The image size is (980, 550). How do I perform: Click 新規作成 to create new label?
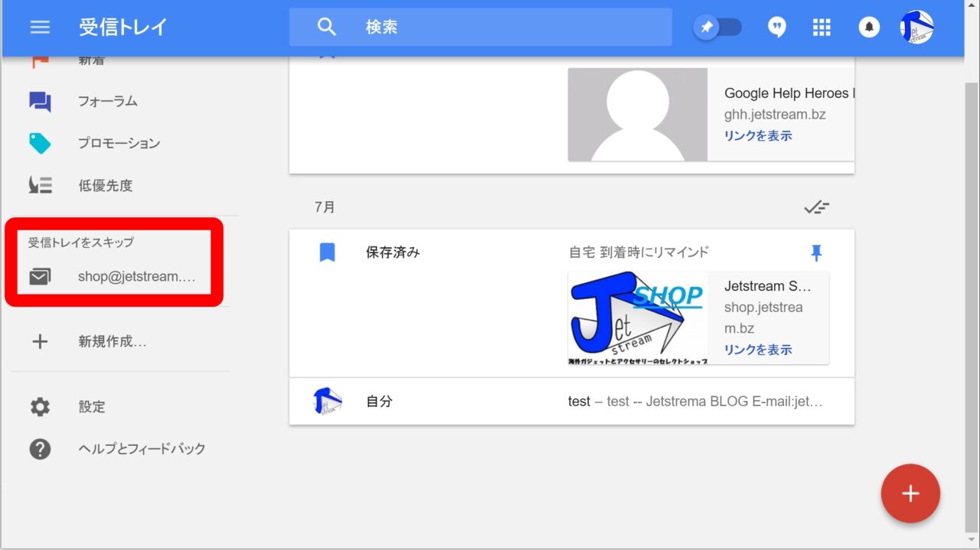(x=112, y=342)
